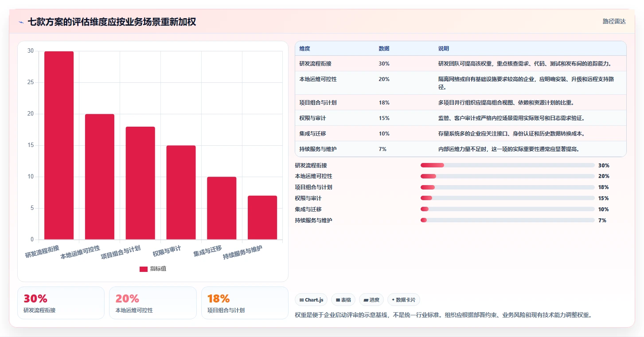Screen dimensions: 644x337
Task: Click the 权限与审计 progress bar
Action: coord(507,198)
